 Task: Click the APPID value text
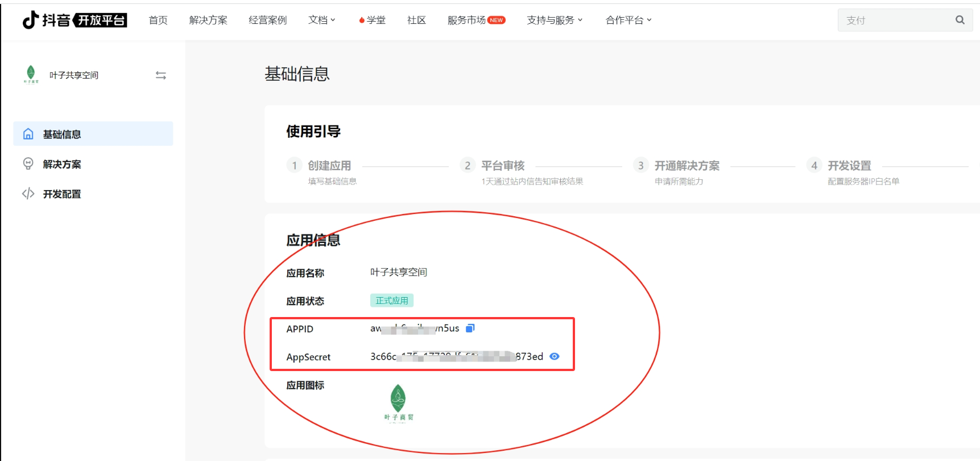tap(415, 328)
